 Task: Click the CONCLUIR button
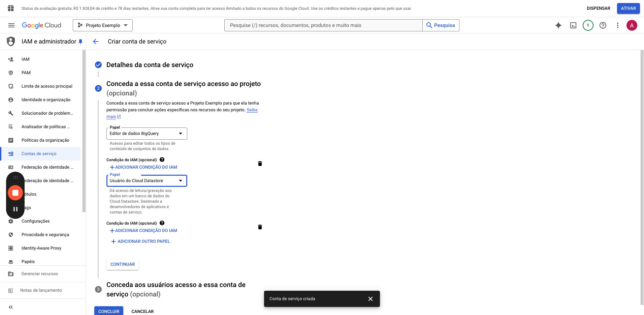109,311
